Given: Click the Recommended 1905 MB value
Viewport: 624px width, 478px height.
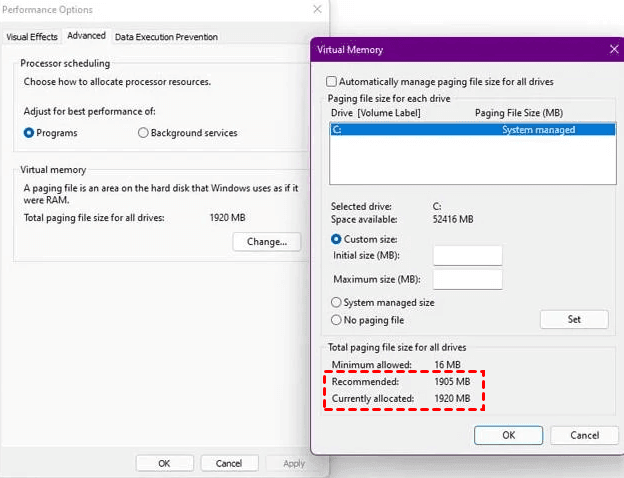Looking at the screenshot, I should click(452, 382).
